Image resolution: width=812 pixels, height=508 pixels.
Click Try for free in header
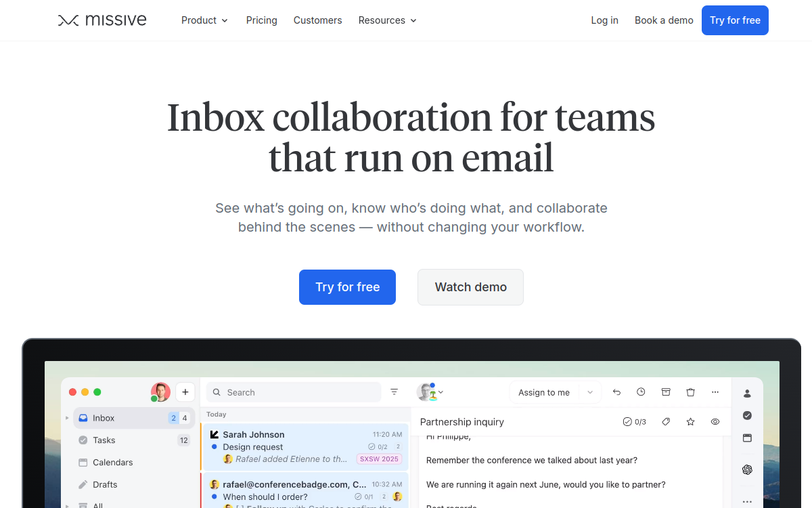(735, 20)
